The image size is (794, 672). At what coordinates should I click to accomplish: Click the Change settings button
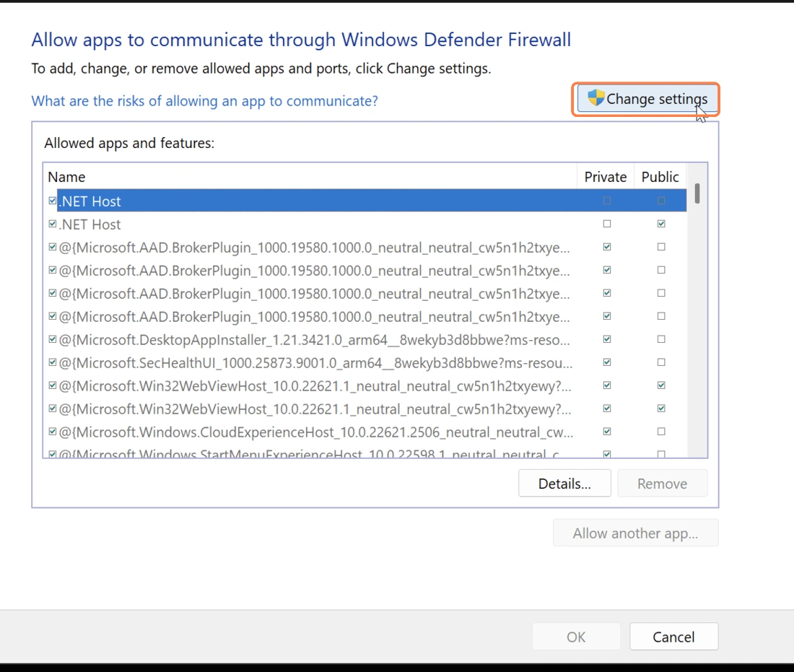tap(647, 100)
